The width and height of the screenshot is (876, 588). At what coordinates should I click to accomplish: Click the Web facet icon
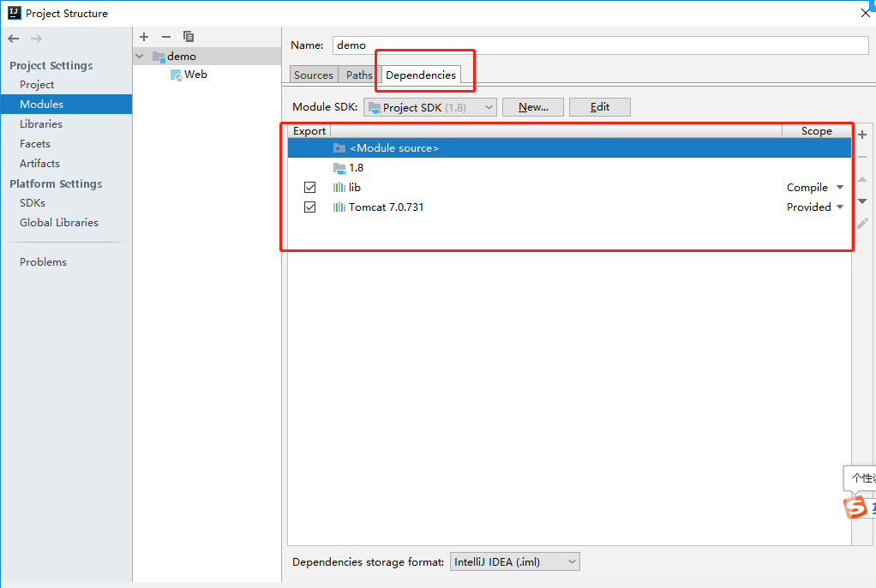click(176, 75)
